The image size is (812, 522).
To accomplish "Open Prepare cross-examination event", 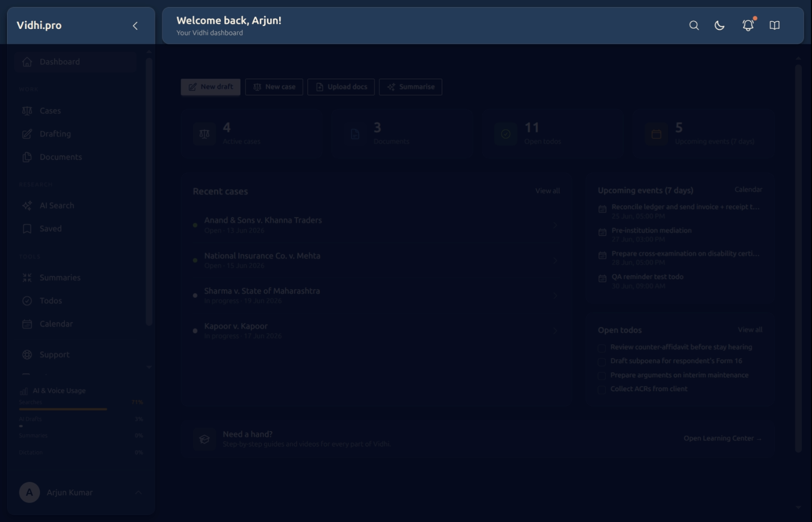I will (x=680, y=258).
